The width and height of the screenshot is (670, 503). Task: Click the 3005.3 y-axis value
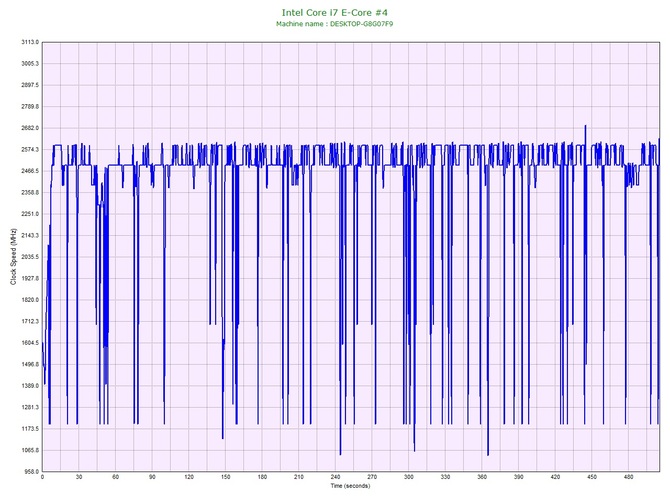[x=30, y=64]
